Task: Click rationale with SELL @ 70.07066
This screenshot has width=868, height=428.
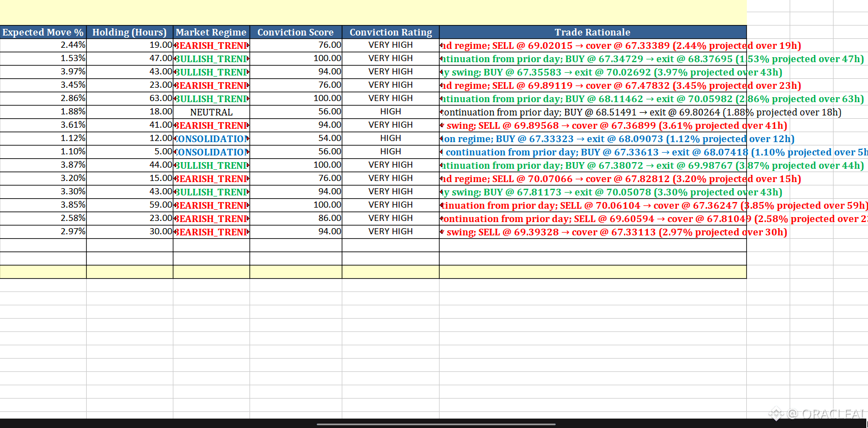Action: pyautogui.click(x=593, y=179)
